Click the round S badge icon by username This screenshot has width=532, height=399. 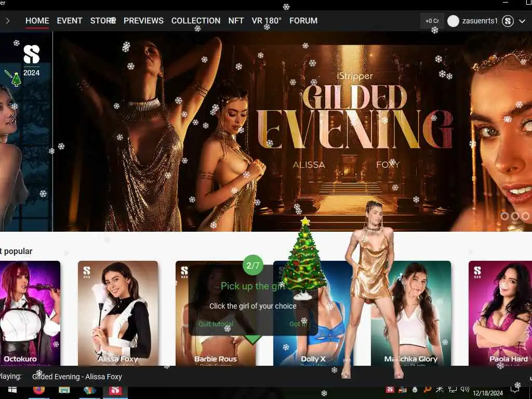508,21
